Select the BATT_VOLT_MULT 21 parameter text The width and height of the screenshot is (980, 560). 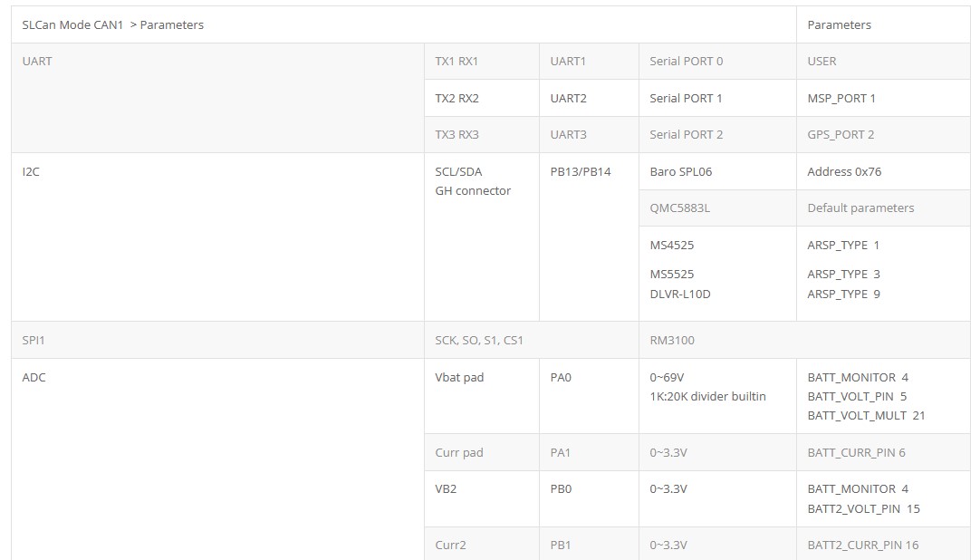pos(866,416)
